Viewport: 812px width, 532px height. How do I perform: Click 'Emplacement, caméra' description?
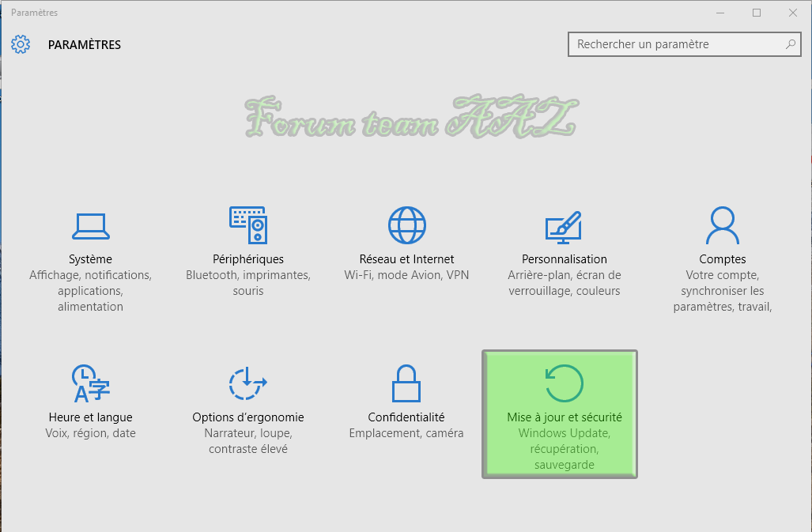[406, 433]
